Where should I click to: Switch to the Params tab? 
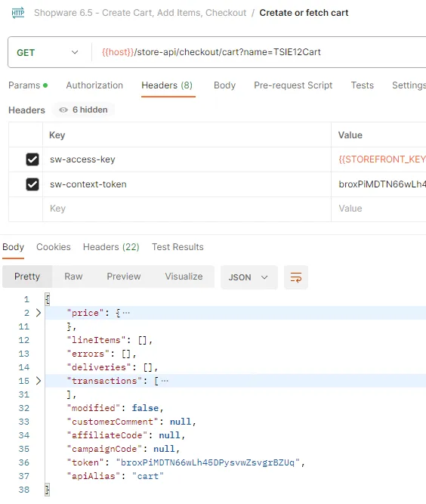click(28, 85)
